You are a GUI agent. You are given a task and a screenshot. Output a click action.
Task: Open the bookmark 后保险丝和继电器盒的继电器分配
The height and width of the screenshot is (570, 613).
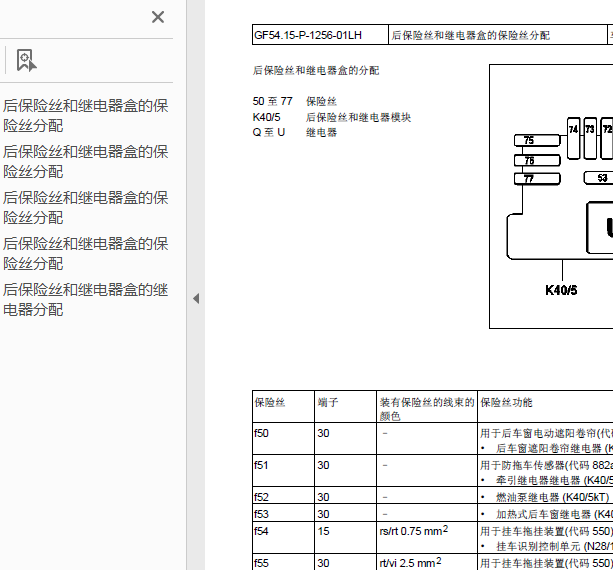86,299
